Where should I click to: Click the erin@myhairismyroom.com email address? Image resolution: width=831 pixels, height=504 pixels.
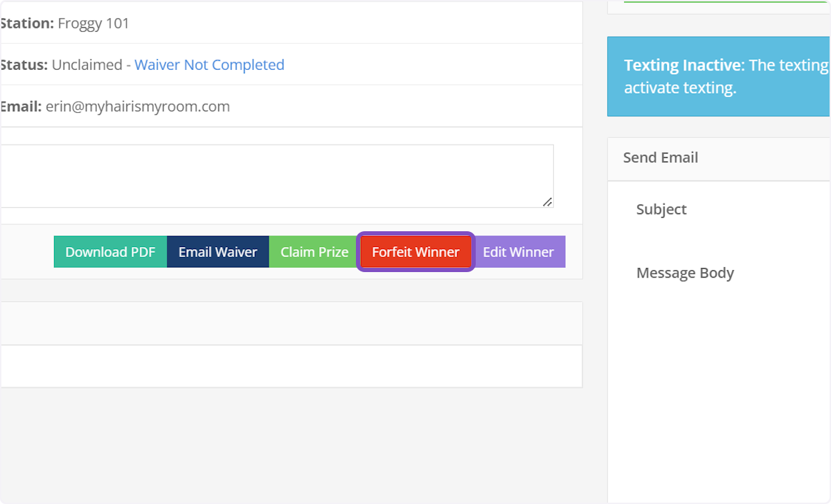(x=138, y=107)
